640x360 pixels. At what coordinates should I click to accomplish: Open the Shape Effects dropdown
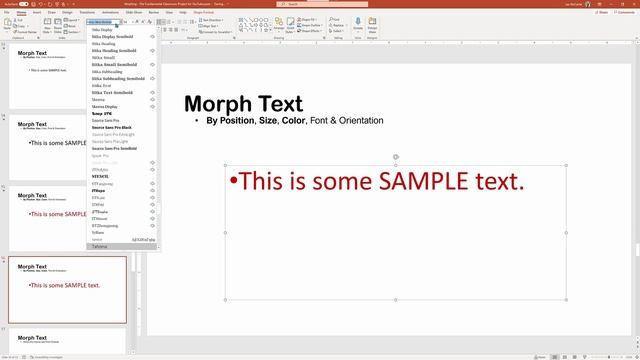(x=310, y=31)
